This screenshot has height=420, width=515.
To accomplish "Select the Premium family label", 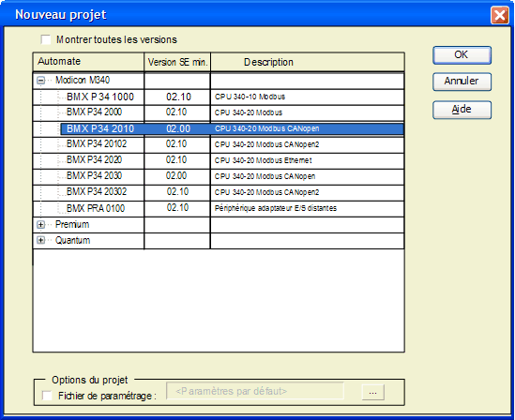I will click(x=72, y=224).
